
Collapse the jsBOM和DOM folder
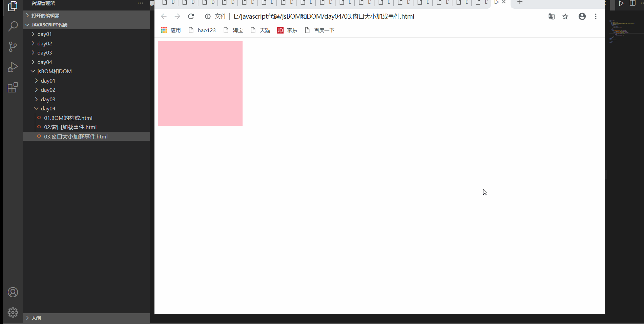pyautogui.click(x=86, y=71)
